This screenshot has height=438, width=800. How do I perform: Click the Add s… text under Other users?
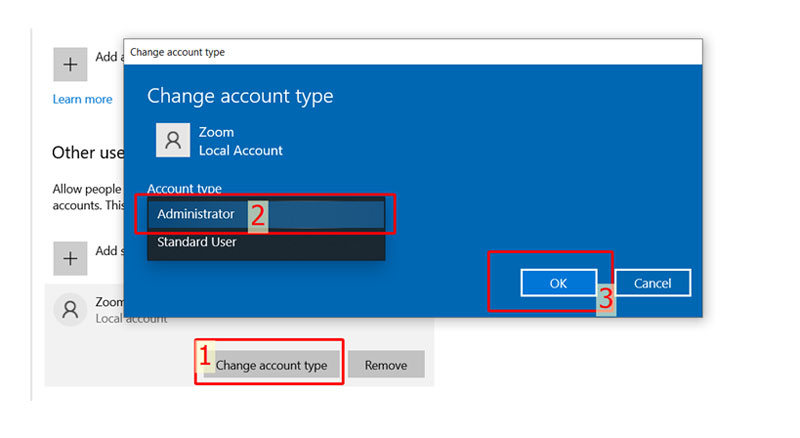tap(107, 251)
